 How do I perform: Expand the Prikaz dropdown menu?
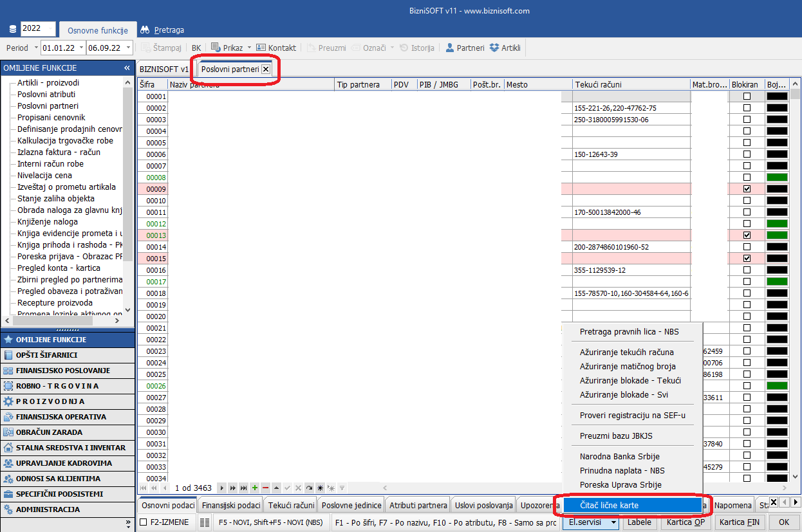(x=248, y=48)
